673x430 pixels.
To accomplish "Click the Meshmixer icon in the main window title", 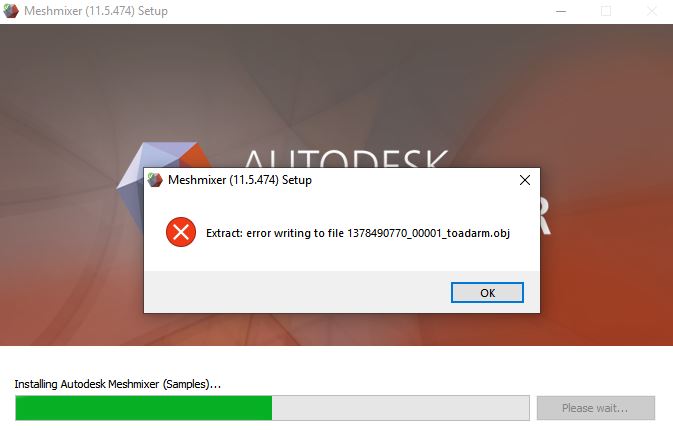I will [11, 11].
